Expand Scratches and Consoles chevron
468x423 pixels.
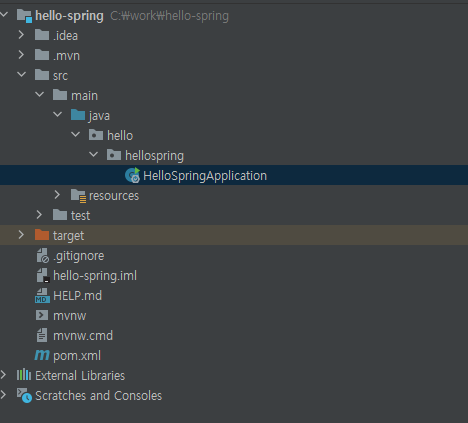[3, 394]
